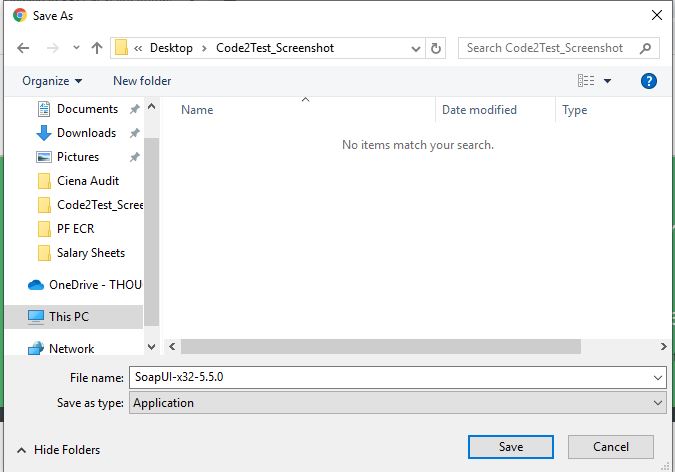Open Code2Test_Scree folder in sidebar

pyautogui.click(x=100, y=205)
